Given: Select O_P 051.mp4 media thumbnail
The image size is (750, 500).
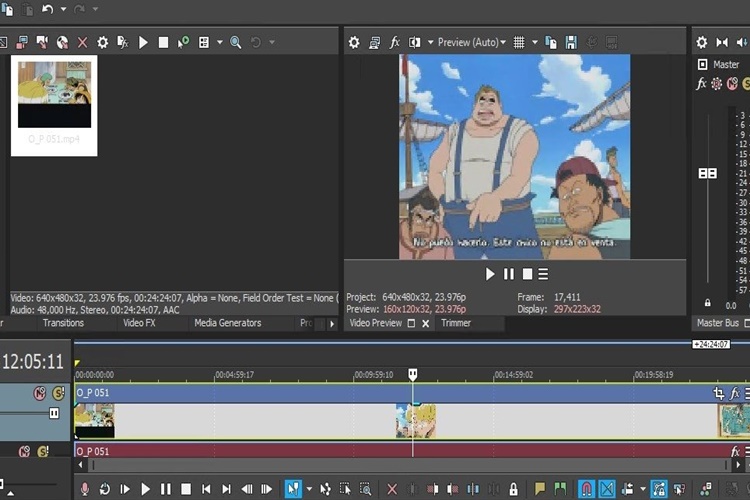Looking at the screenshot, I should pyautogui.click(x=54, y=106).
